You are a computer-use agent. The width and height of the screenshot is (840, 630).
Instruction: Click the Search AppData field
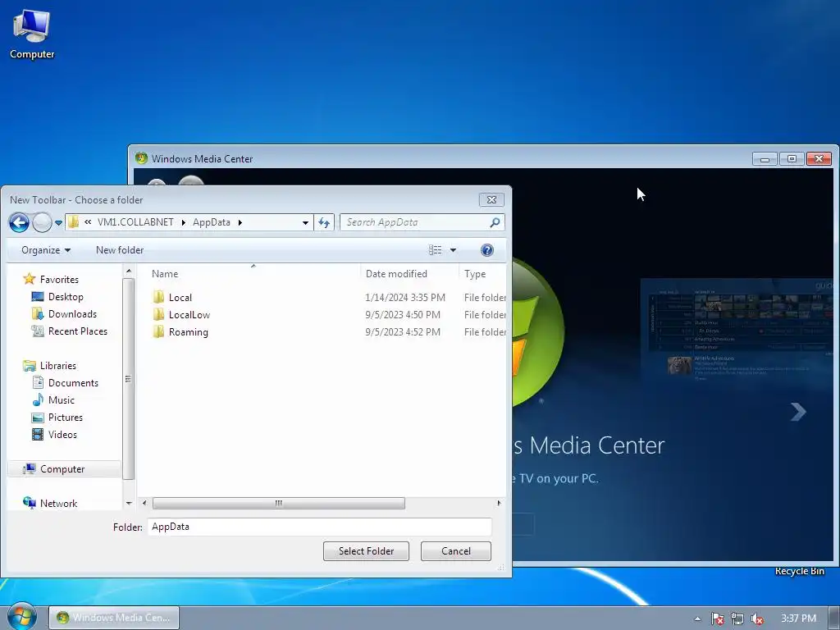pyautogui.click(x=422, y=222)
